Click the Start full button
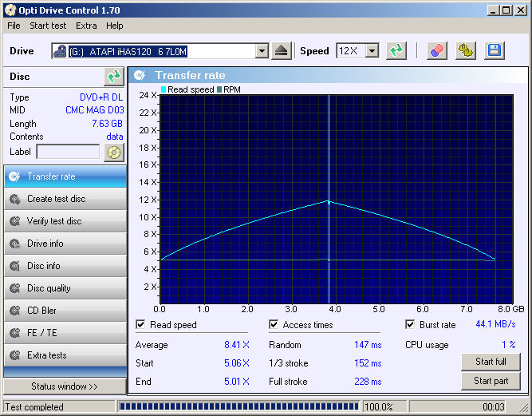532x416 pixels. [x=491, y=362]
